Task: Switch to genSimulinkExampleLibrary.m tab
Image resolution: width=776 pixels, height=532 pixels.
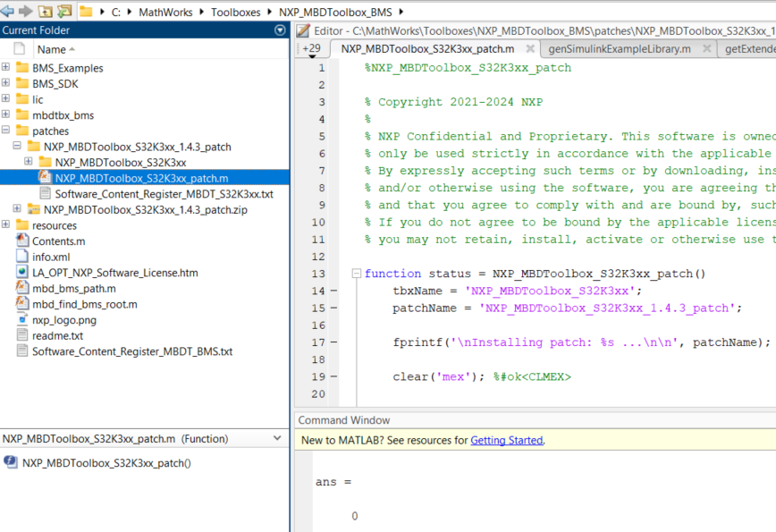Action: point(620,49)
